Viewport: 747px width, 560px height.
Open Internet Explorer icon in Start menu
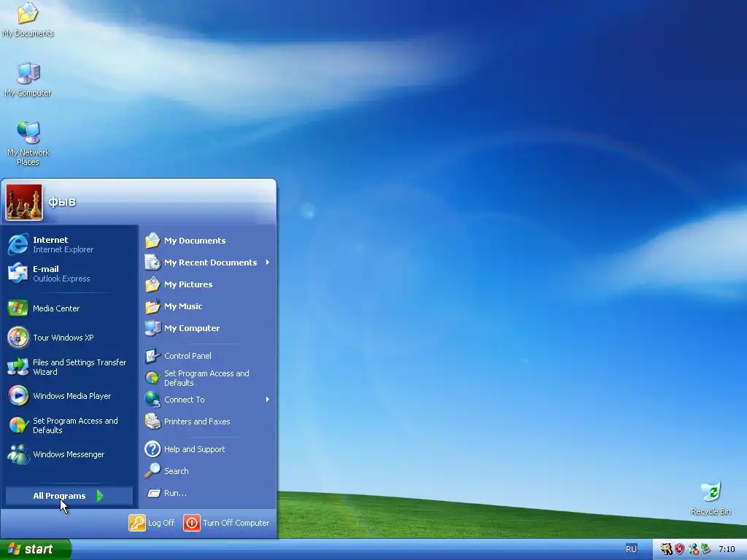coord(18,244)
